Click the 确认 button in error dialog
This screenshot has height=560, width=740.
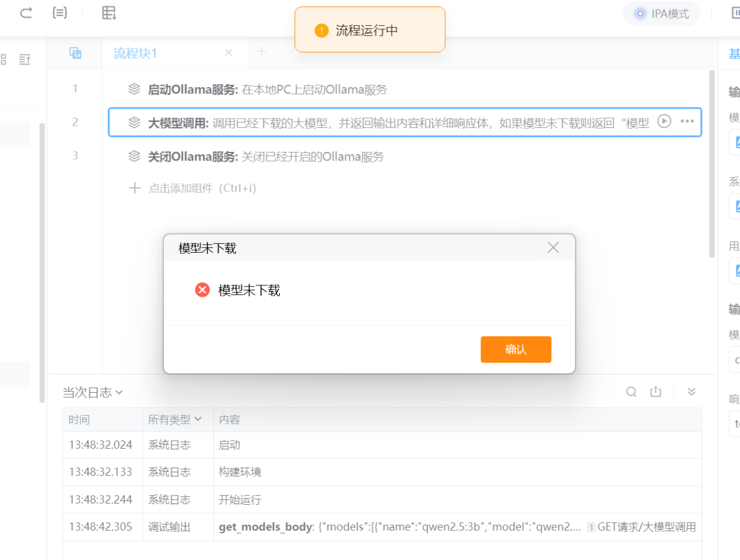[516, 349]
